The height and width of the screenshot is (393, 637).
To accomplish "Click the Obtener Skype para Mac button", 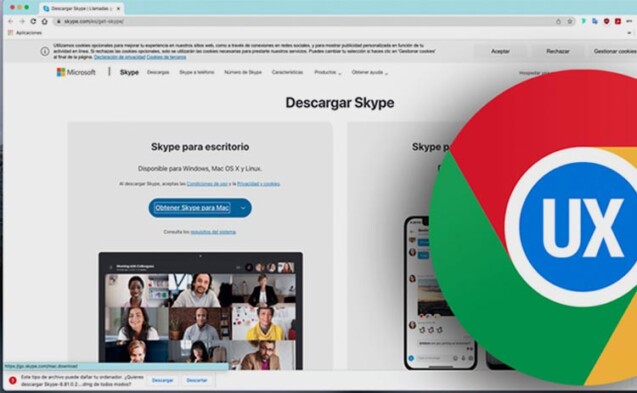I will coord(192,208).
